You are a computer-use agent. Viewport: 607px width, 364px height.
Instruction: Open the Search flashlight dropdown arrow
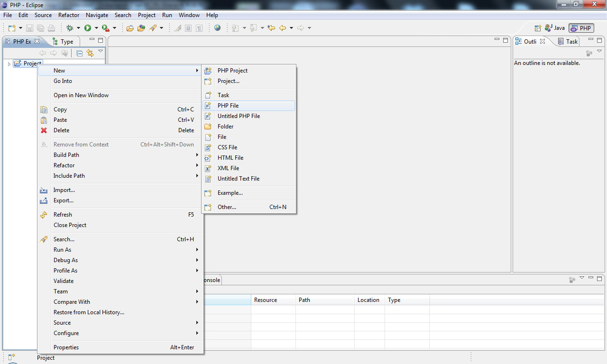click(x=161, y=28)
